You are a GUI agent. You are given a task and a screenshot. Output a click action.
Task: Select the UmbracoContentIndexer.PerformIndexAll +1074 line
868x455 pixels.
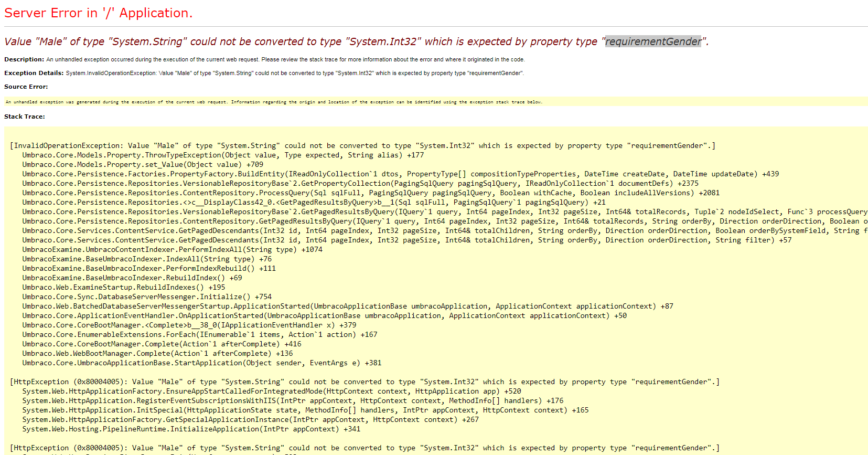click(173, 250)
